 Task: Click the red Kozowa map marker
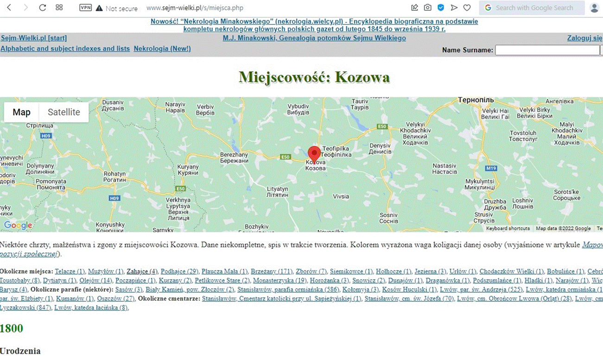[x=315, y=154]
